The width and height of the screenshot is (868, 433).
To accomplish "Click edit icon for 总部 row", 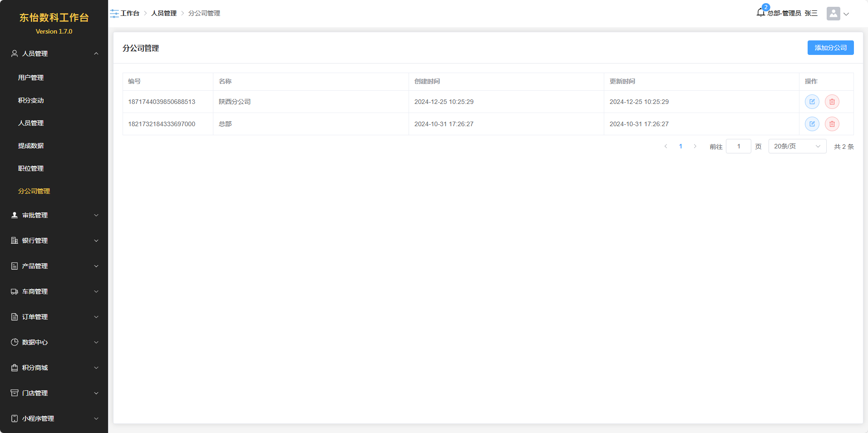I will pos(812,124).
